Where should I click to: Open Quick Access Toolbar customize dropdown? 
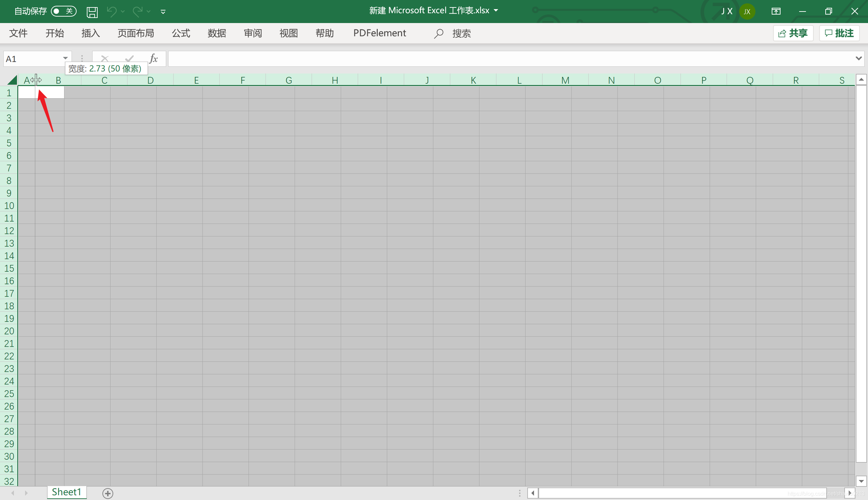(162, 11)
